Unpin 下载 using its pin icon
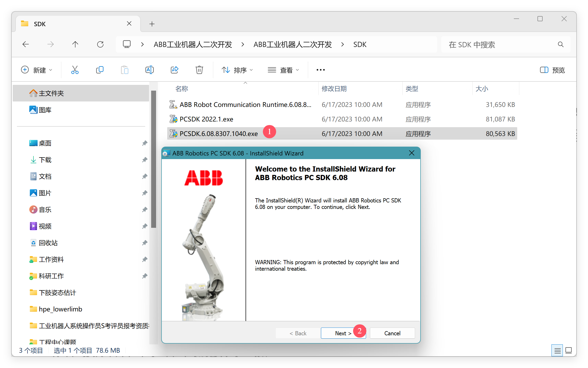This screenshot has width=588, height=368. coord(145,160)
